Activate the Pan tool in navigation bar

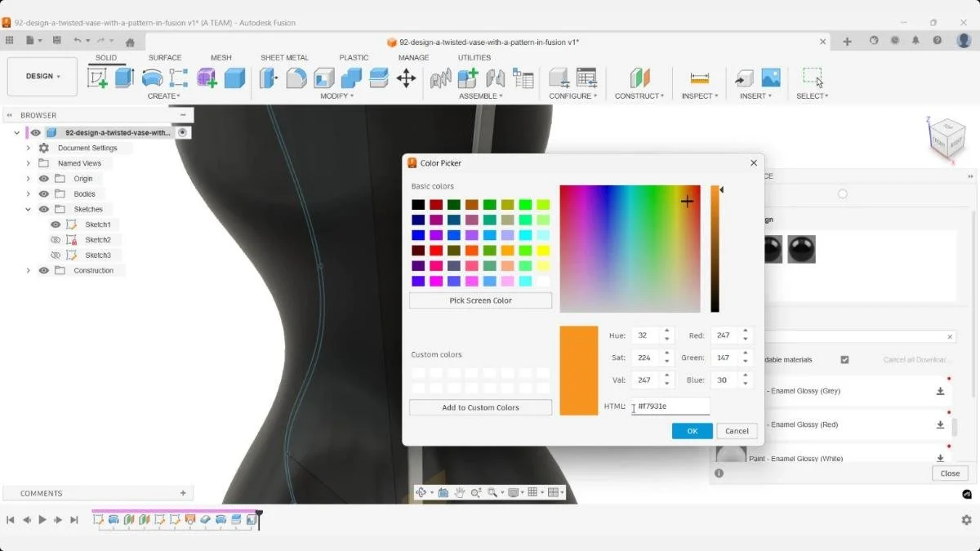460,492
